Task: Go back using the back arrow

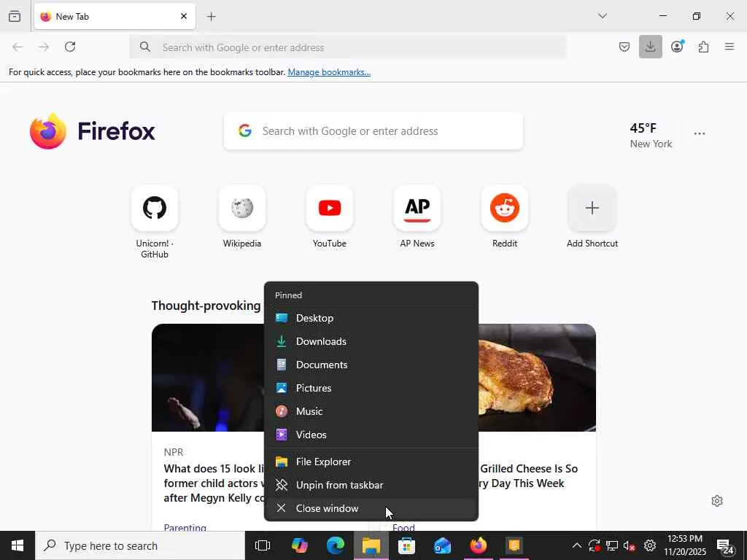Action: pyautogui.click(x=18, y=47)
